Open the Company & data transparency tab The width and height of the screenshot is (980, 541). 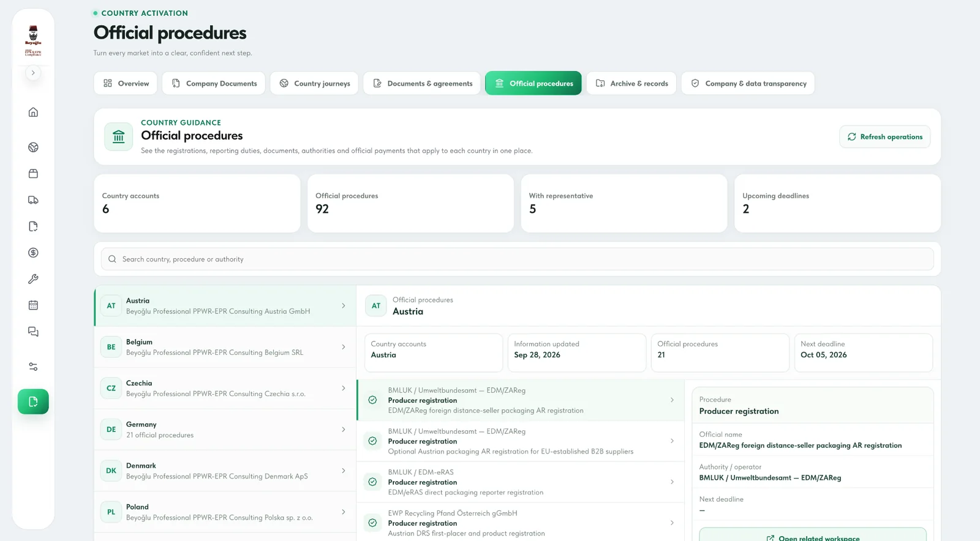click(748, 83)
